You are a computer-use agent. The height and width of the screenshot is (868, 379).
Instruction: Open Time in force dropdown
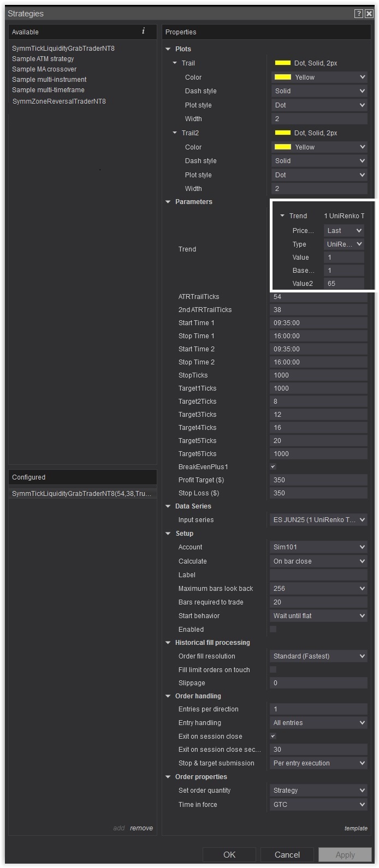318,804
